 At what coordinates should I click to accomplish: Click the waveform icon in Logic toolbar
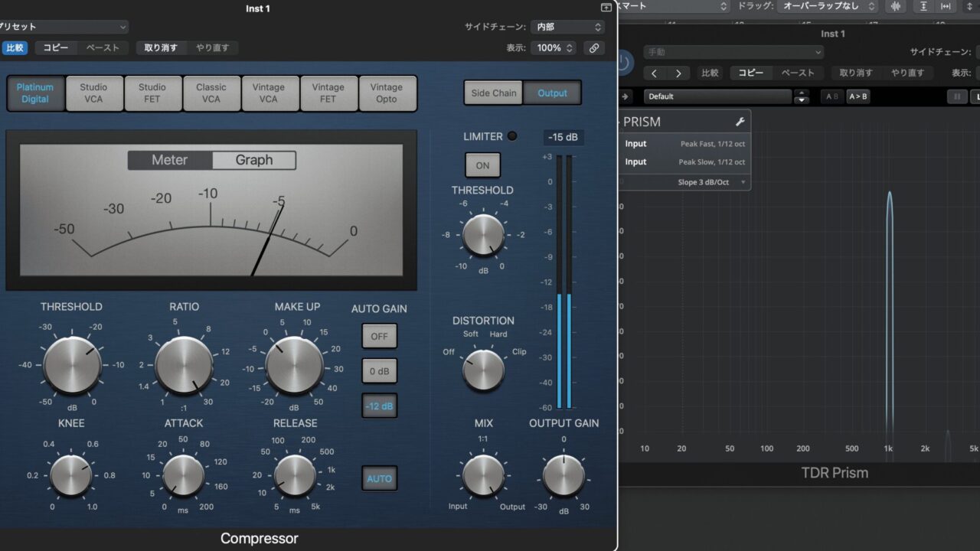pos(895,6)
